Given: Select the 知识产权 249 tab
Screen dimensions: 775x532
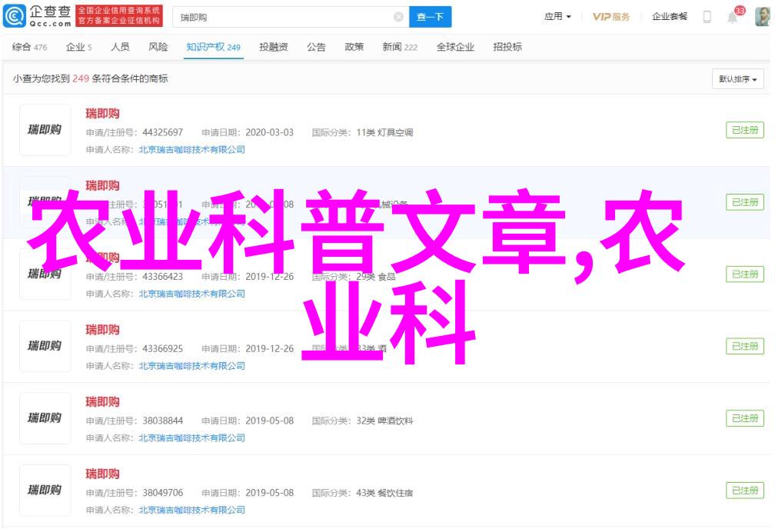Looking at the screenshot, I should tap(213, 47).
